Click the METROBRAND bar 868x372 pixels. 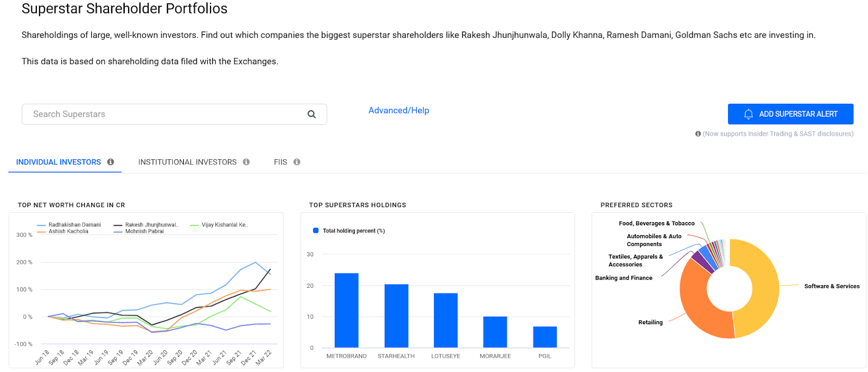tap(347, 310)
